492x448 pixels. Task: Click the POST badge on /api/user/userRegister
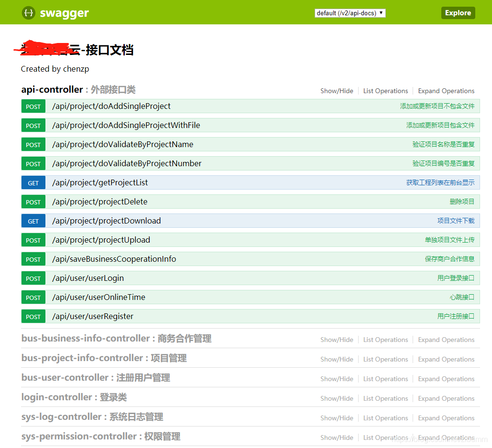33,316
